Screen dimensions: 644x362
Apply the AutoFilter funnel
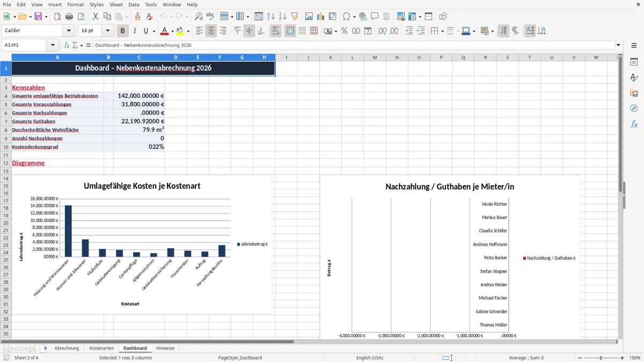[x=294, y=17]
